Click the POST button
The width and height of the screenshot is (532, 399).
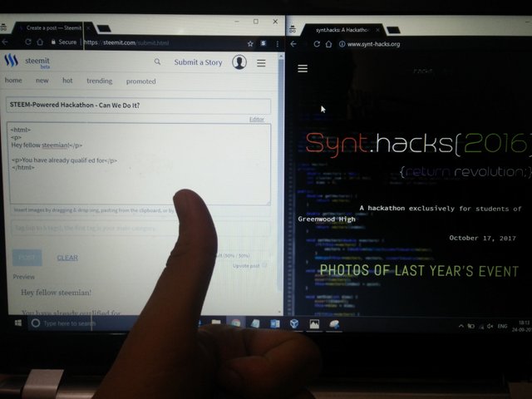27,258
